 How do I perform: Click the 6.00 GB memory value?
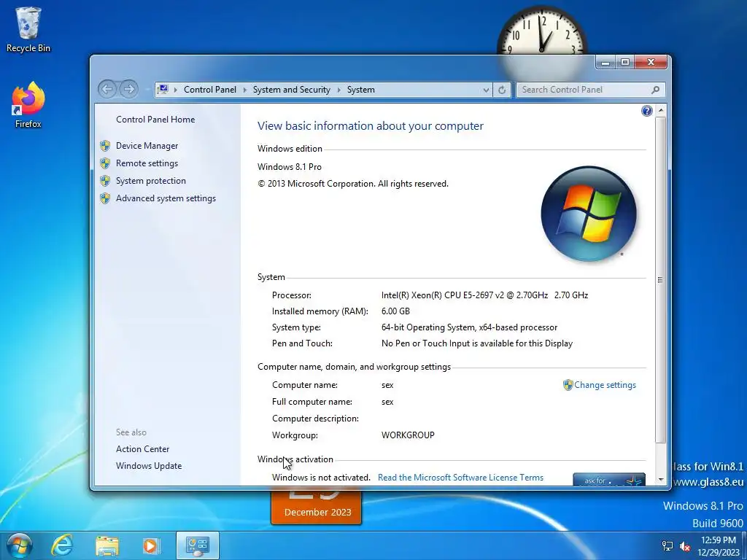395,311
